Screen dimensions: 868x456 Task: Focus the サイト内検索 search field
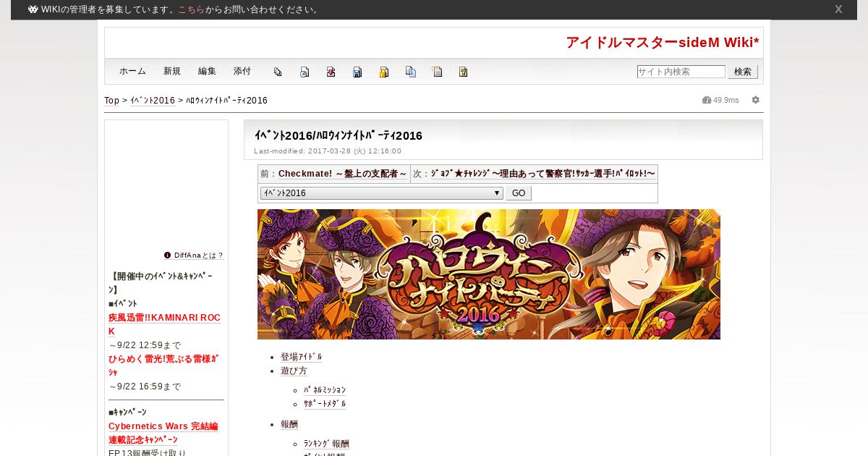[681, 72]
